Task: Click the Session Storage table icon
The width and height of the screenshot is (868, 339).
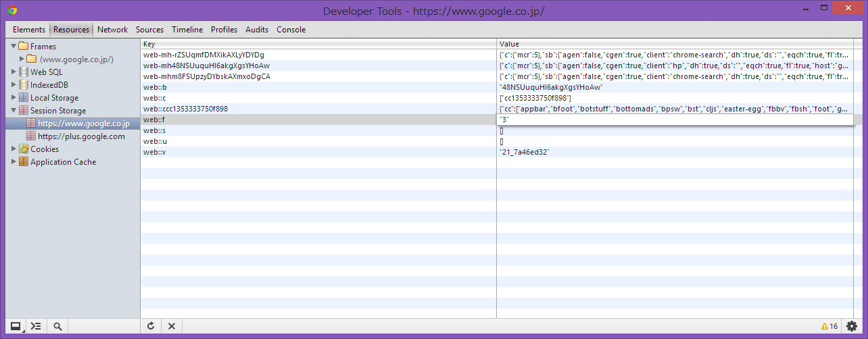Action: click(24, 111)
